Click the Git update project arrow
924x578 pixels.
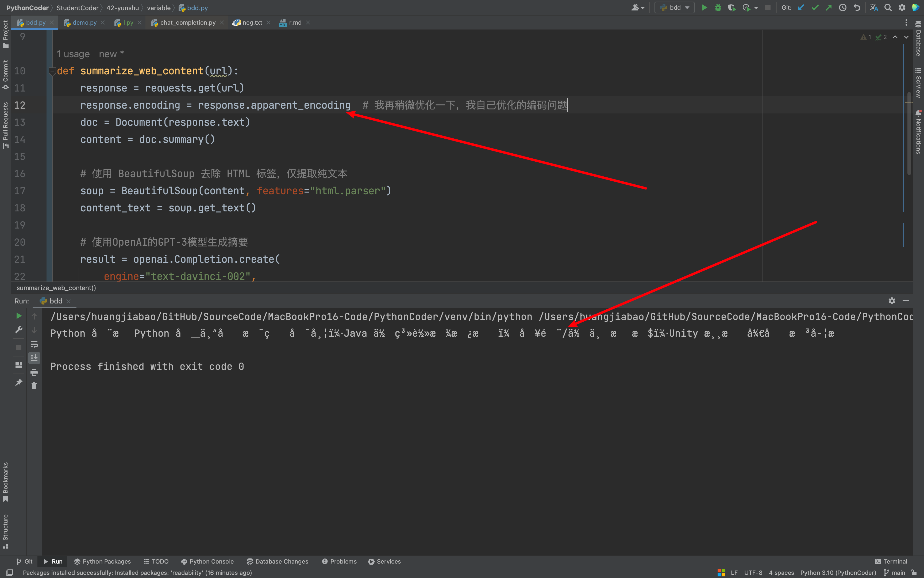point(801,8)
